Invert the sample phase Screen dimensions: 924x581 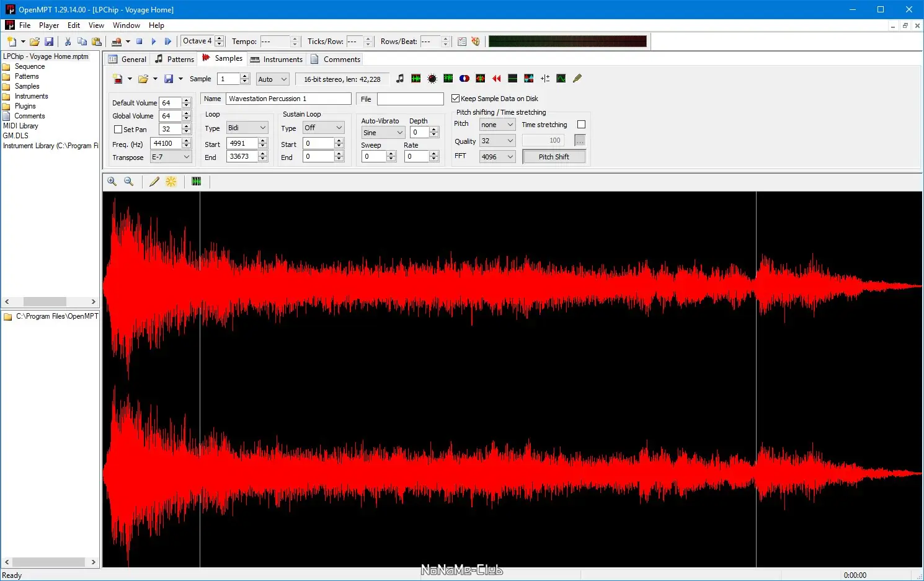point(529,79)
